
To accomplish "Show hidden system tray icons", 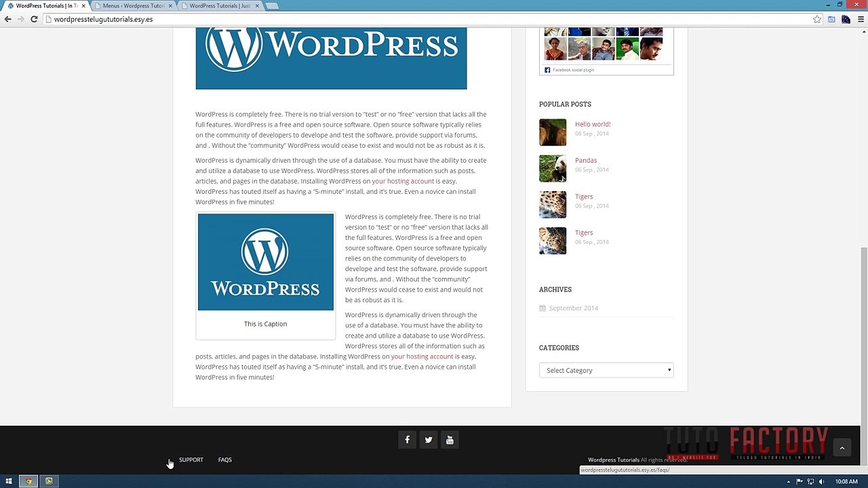I will point(790,481).
